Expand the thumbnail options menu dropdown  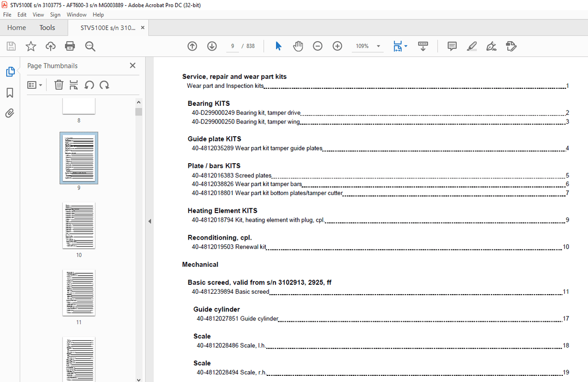(35, 85)
